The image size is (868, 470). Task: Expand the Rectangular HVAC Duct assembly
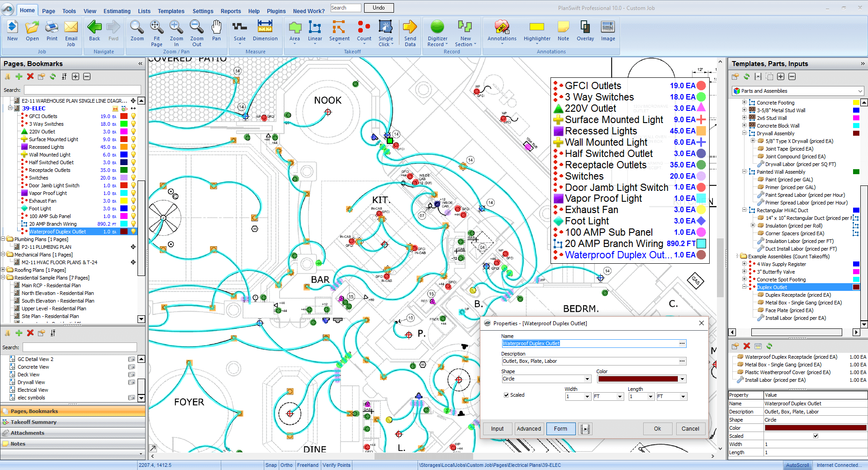pos(745,210)
